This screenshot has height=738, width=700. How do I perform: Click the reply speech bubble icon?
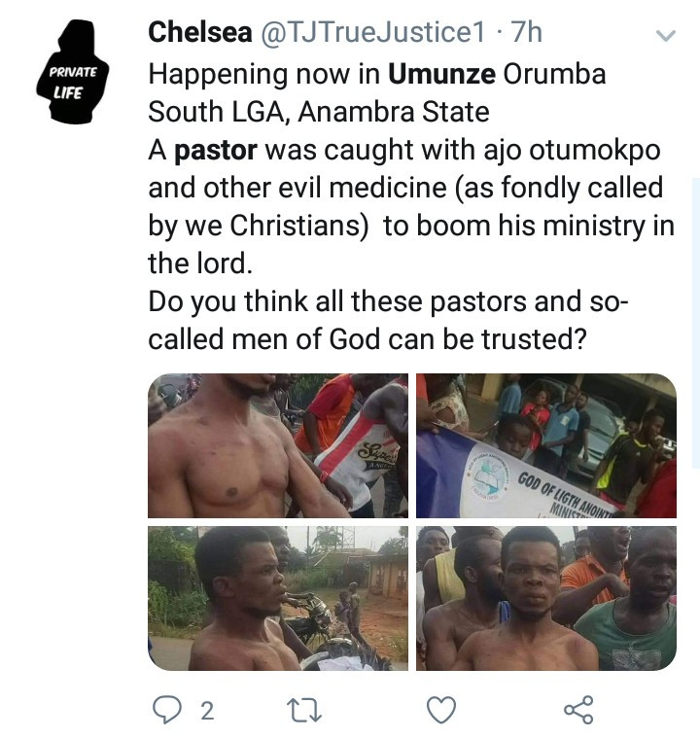click(168, 711)
